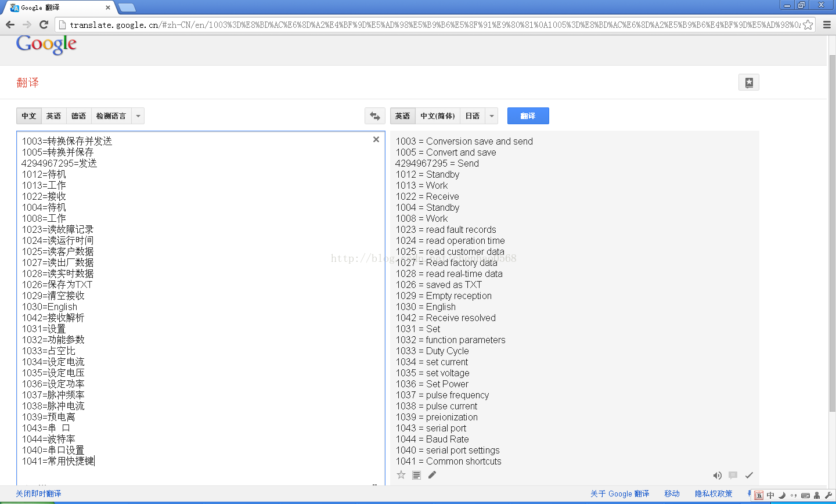Image resolution: width=836 pixels, height=504 pixels.
Task: Select 英语 as target language
Action: pos(403,116)
